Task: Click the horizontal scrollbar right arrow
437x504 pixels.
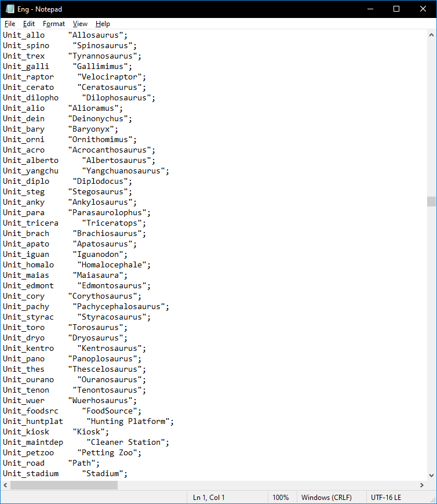Action: coord(422,485)
